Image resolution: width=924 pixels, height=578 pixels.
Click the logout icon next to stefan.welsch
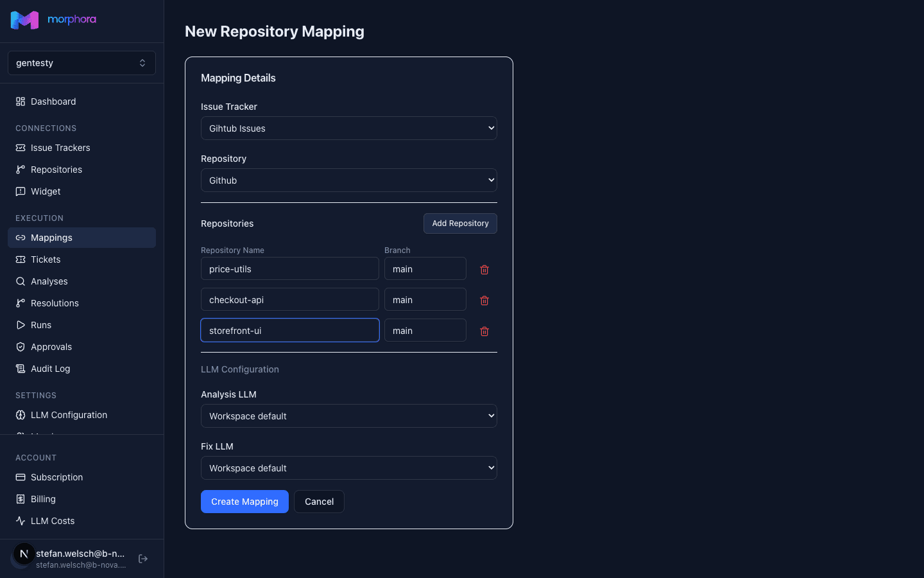coord(142,559)
